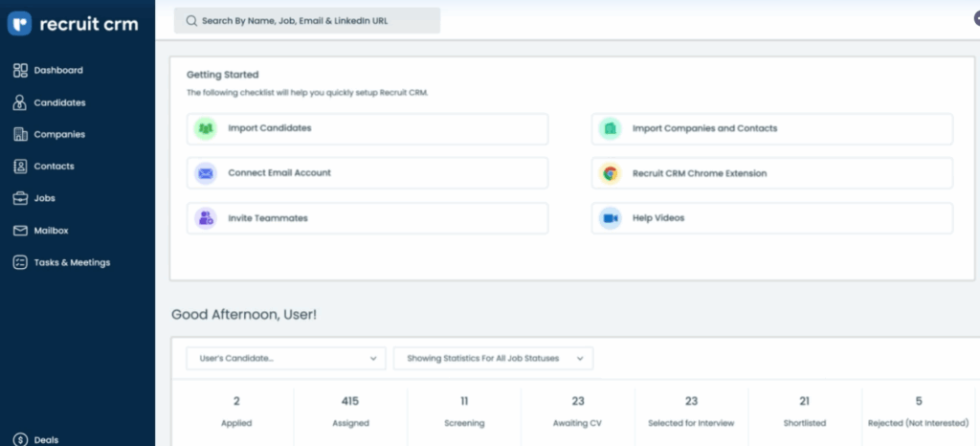Click the Assigned statistic showing 415
The height and width of the screenshot is (446, 980).
pos(350,412)
